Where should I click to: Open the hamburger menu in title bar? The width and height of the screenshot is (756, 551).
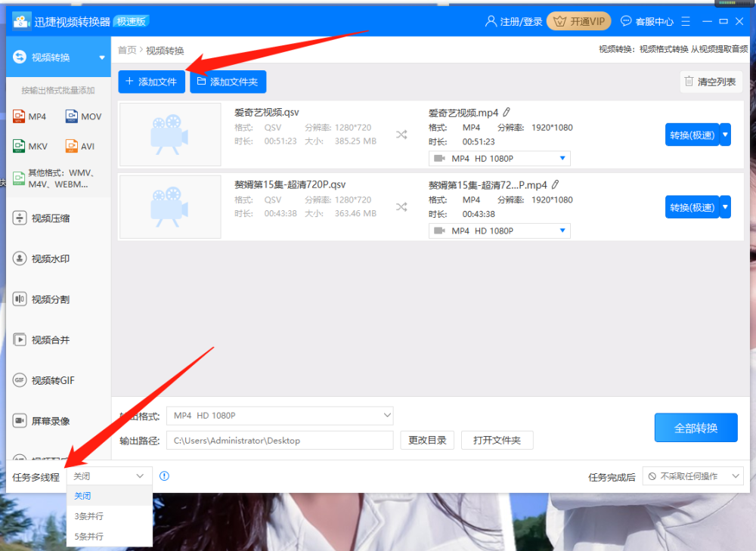pos(686,21)
